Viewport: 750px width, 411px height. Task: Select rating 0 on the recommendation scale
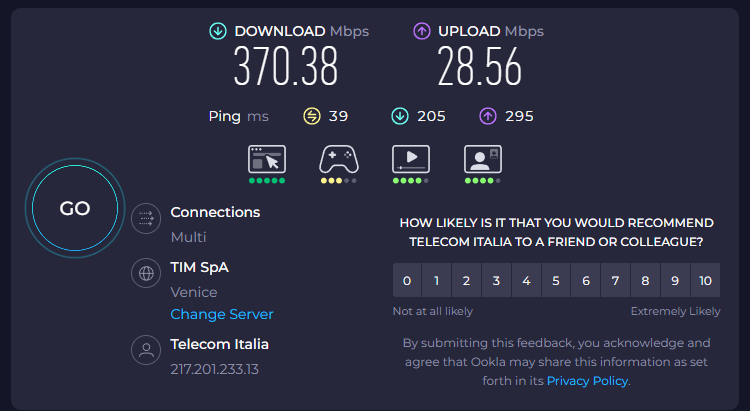click(x=406, y=281)
